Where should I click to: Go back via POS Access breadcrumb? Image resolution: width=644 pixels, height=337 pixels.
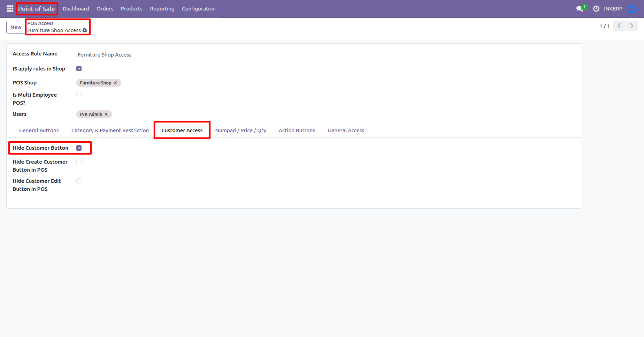(x=40, y=23)
